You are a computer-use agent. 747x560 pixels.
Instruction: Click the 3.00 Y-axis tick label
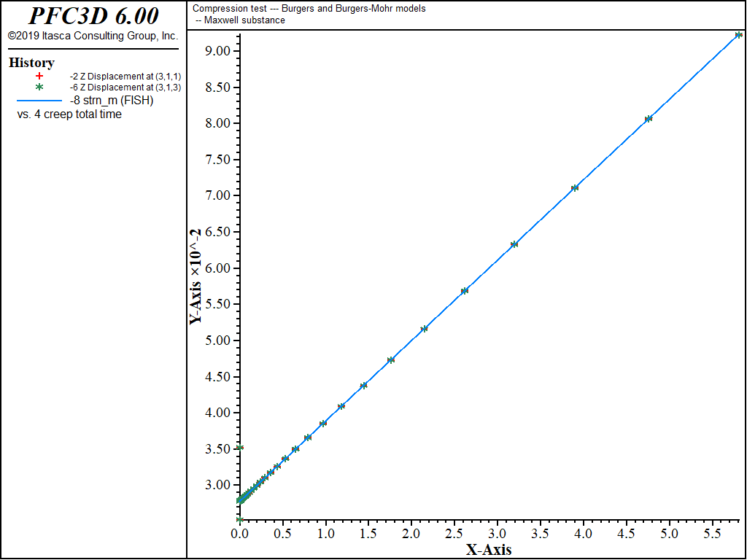pyautogui.click(x=217, y=485)
